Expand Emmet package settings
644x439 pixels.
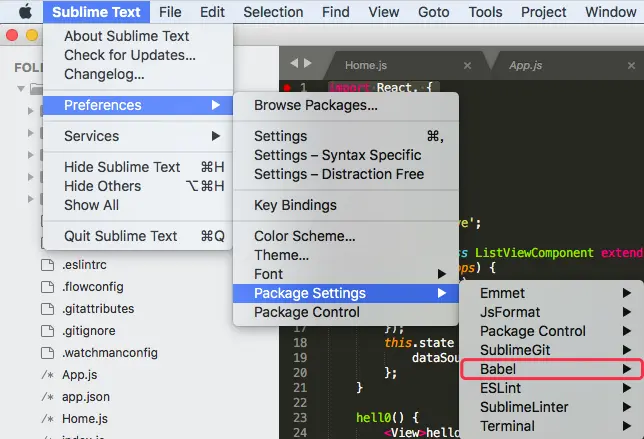point(552,293)
